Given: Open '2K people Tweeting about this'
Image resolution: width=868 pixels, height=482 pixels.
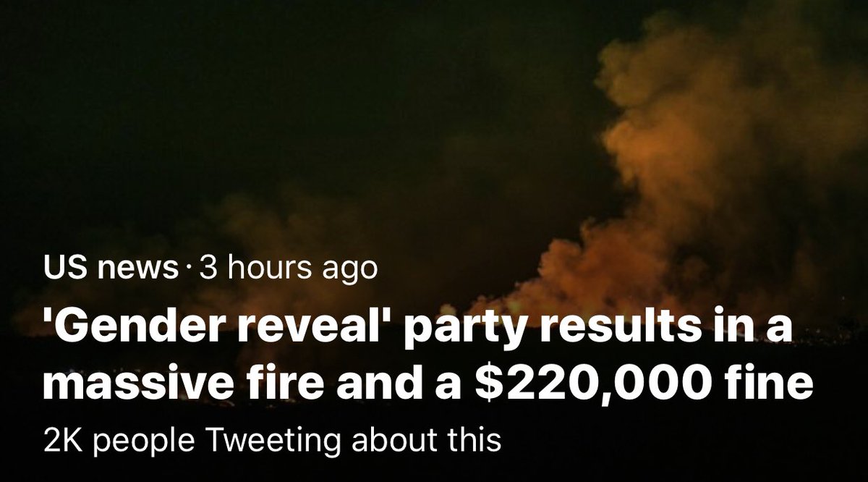Looking at the screenshot, I should [272, 440].
